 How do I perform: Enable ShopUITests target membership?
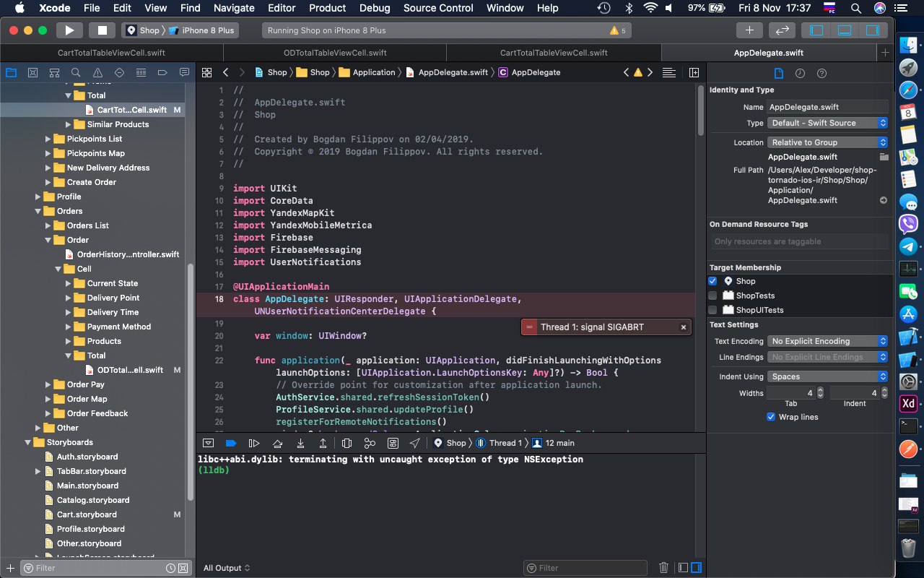712,310
